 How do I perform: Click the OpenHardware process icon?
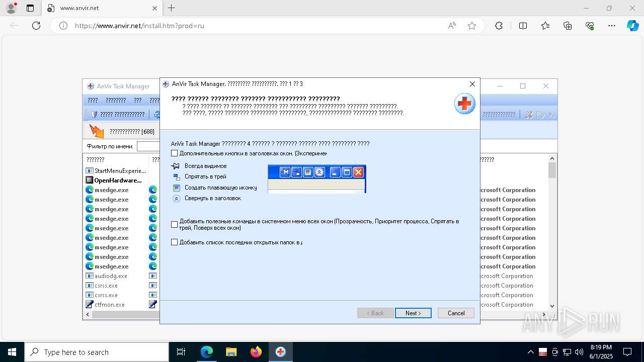(90, 180)
